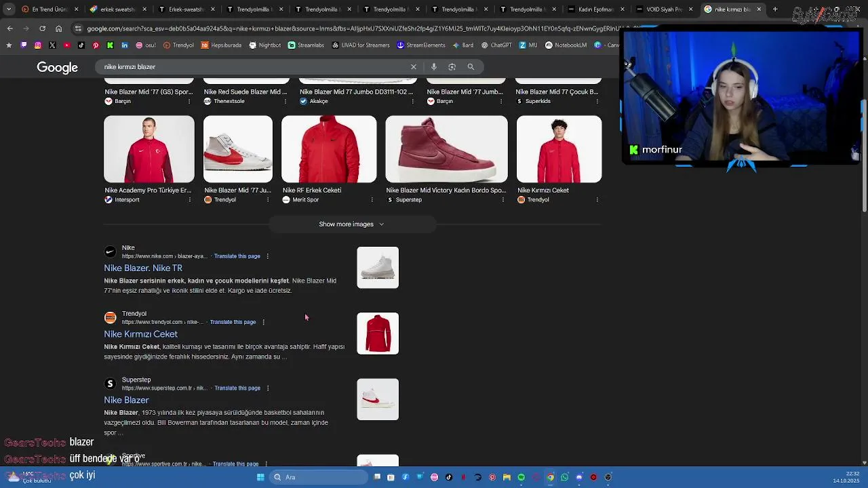Image resolution: width=868 pixels, height=488 pixels.
Task: Click into the Google search input field
Action: point(251,67)
